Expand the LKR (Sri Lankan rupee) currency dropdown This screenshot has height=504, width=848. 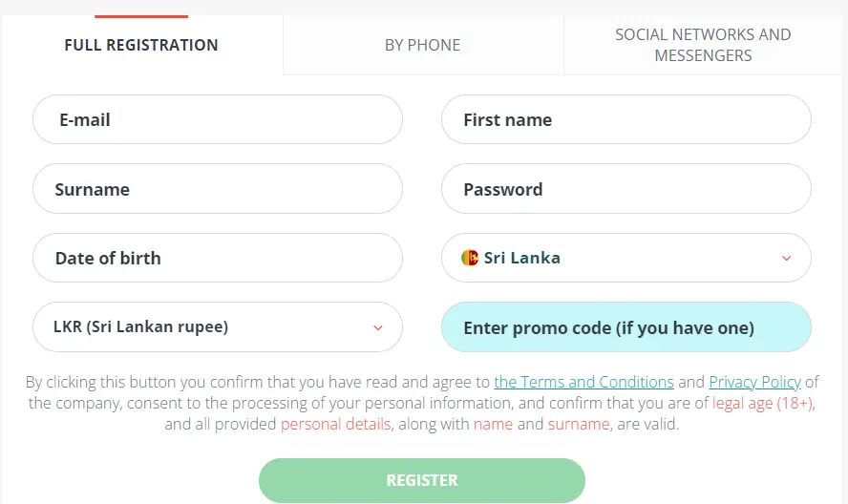point(217,327)
